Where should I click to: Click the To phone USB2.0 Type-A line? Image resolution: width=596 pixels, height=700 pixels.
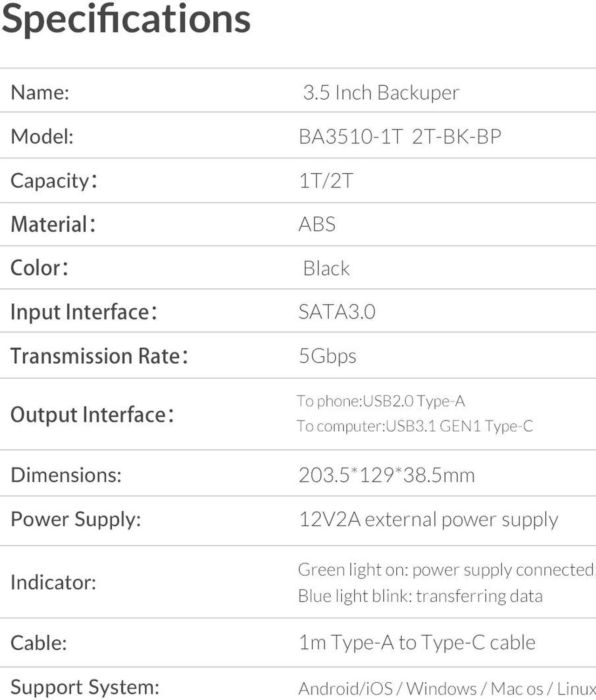381,401
